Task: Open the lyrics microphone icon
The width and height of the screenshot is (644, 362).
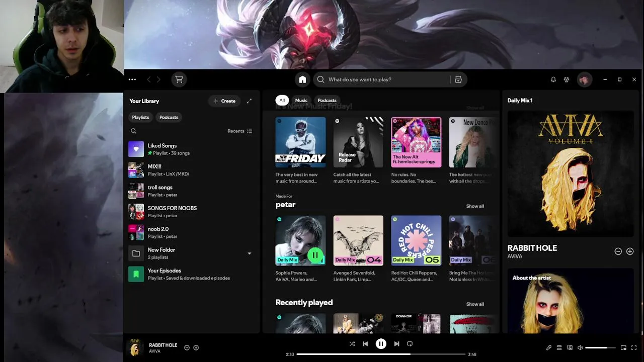Action: click(x=549, y=347)
